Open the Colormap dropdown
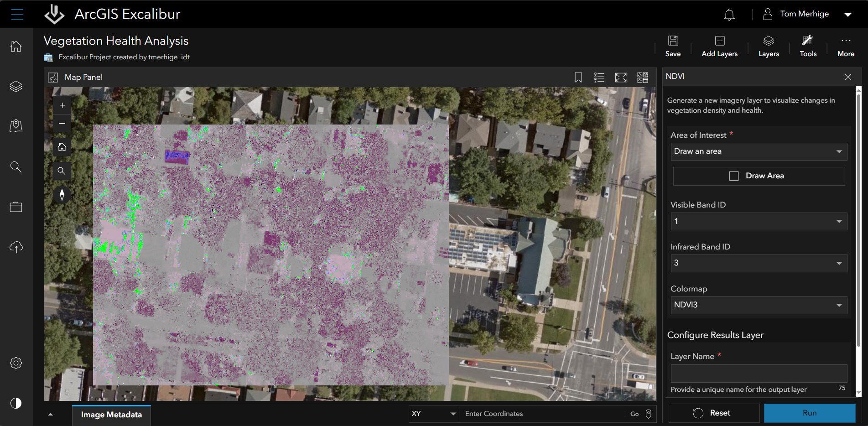The image size is (868, 426). 759,305
